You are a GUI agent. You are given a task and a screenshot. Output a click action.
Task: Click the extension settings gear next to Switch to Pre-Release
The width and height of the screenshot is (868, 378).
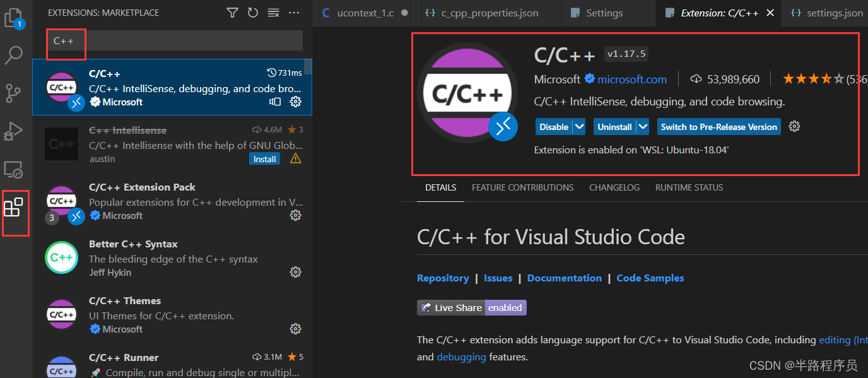tap(794, 126)
